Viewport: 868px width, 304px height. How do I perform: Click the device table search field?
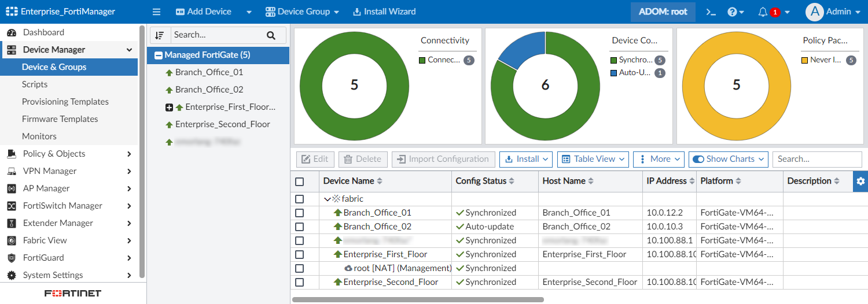coord(819,159)
